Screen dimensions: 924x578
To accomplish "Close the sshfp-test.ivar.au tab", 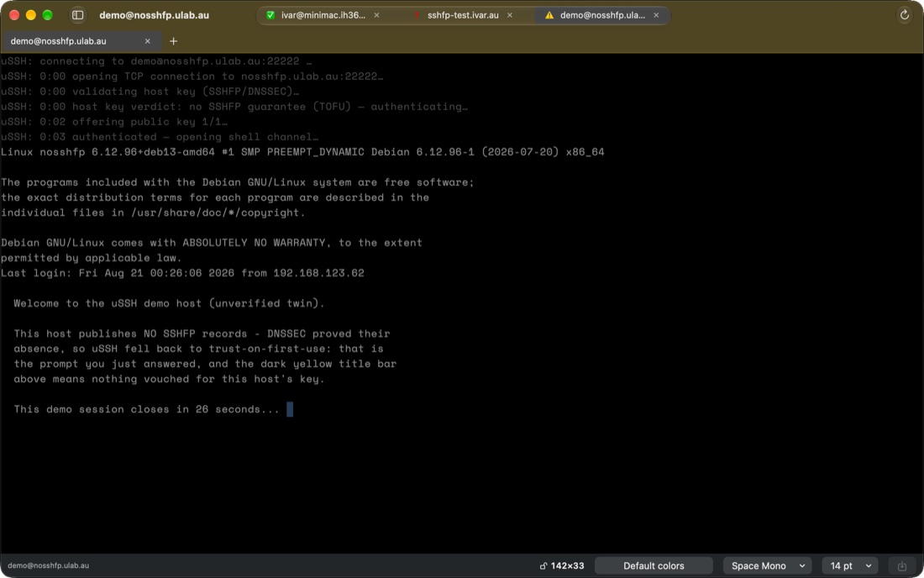I will 510,15.
